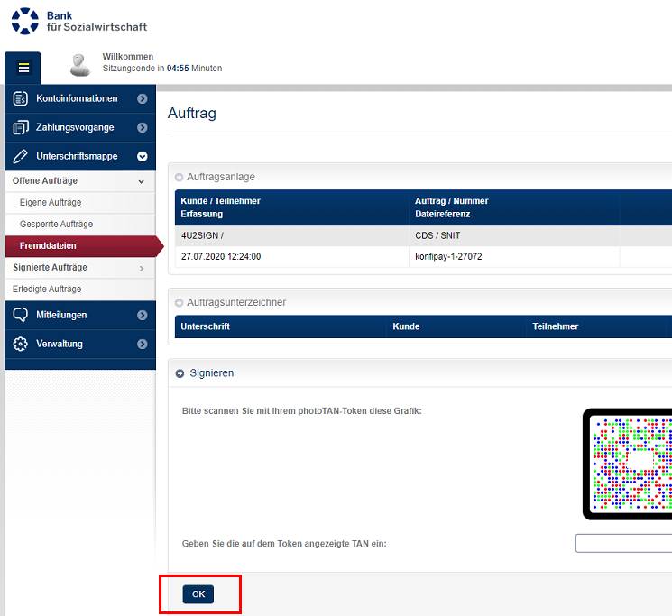672x616 pixels.
Task: Open Zahlungsvorgänge menu
Action: (80, 128)
